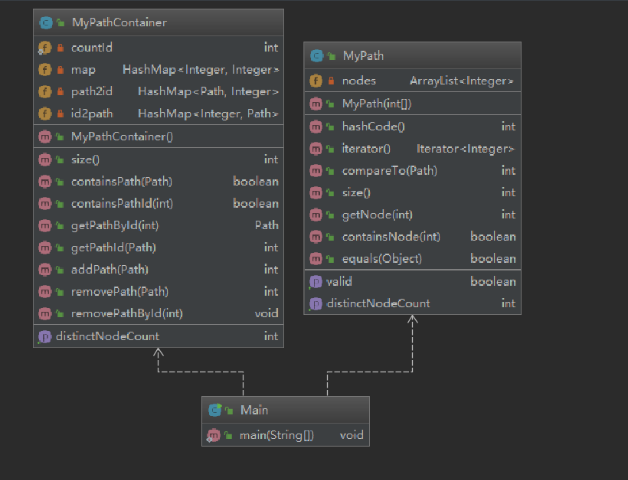Select the main(String[]) method name
The image size is (628, 480).
pyautogui.click(x=277, y=435)
